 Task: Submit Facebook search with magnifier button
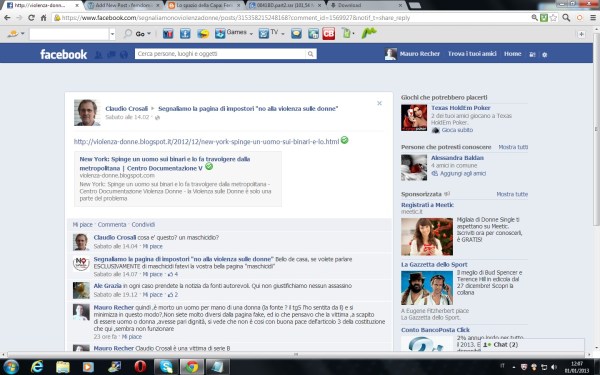pyautogui.click(x=311, y=54)
